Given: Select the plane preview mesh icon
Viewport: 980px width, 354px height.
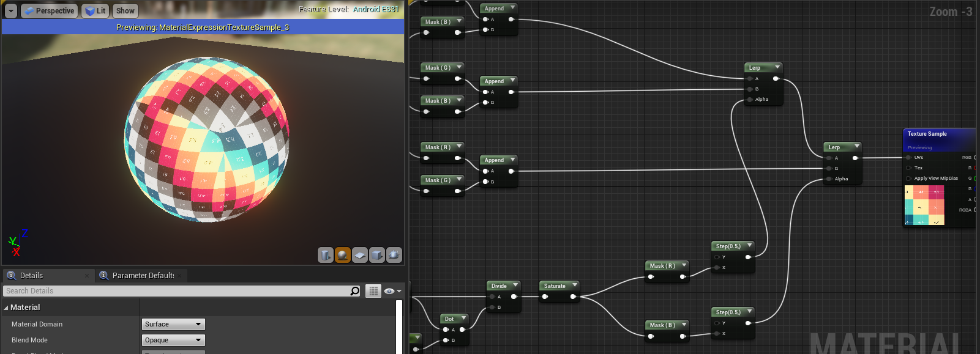Looking at the screenshot, I should click(x=360, y=255).
